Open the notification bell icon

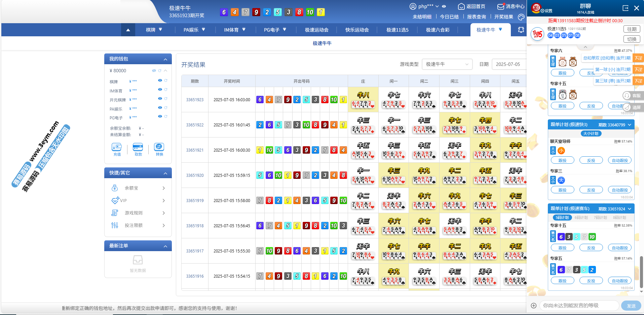pyautogui.click(x=521, y=30)
